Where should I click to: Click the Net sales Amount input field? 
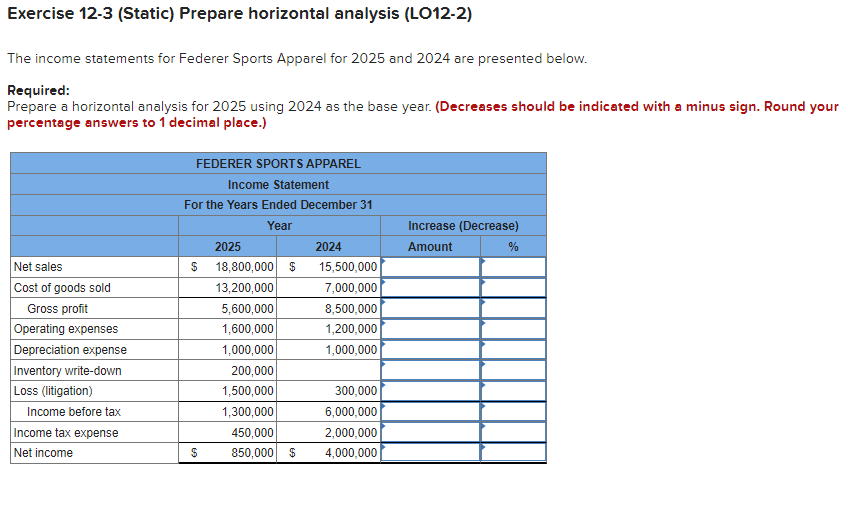[430, 267]
